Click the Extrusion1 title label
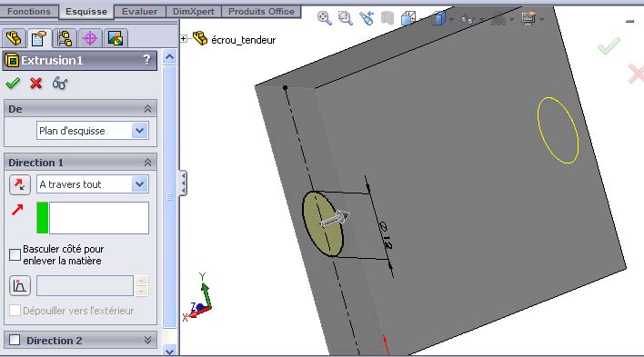This screenshot has height=357, width=644. (52, 60)
